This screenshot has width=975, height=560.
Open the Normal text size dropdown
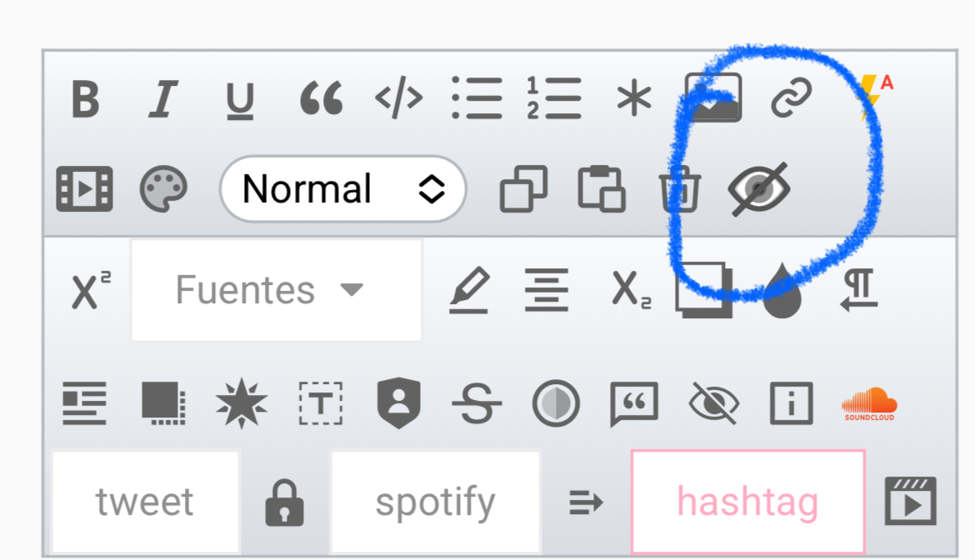click(x=342, y=188)
